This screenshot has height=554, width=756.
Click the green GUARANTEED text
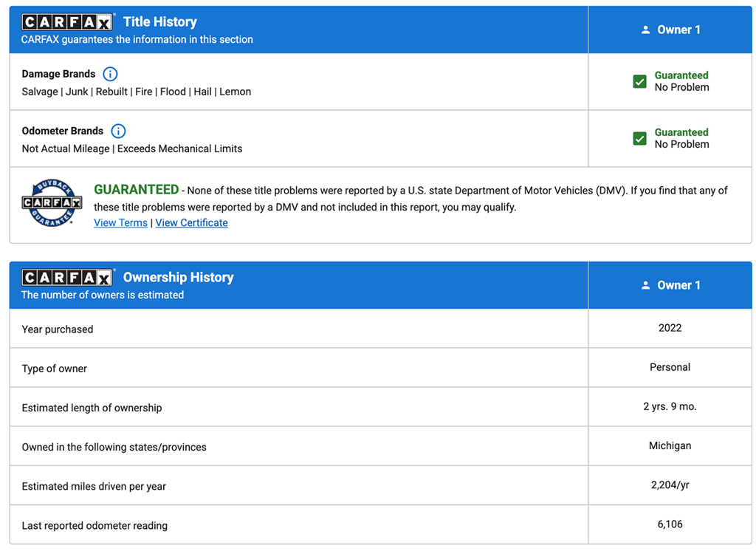click(x=136, y=190)
